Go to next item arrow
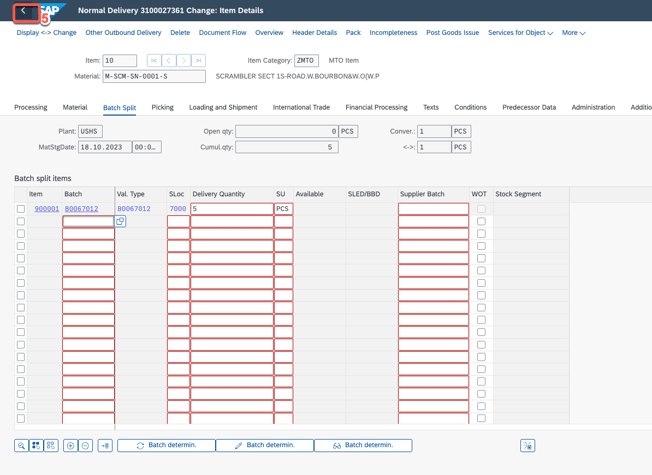652x475 pixels. point(184,61)
